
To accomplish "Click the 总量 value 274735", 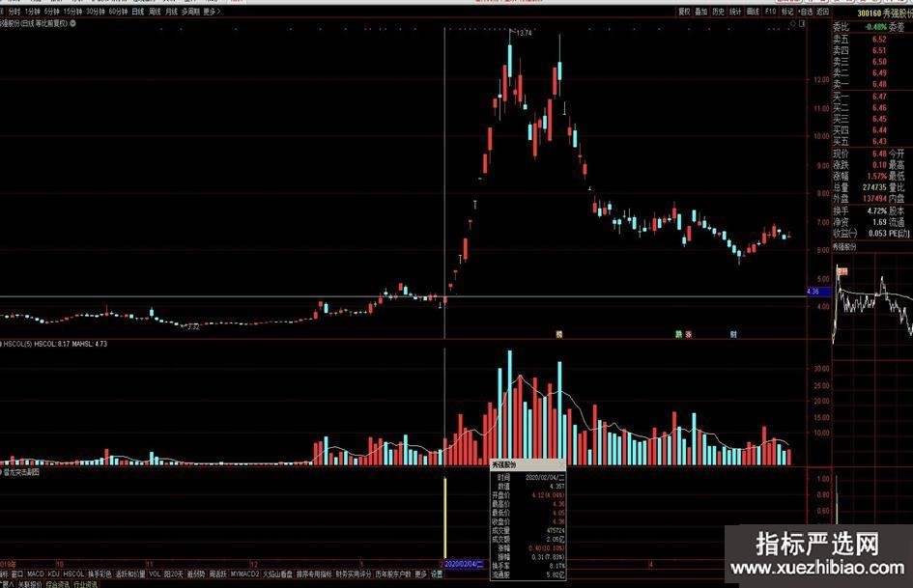I will (x=874, y=187).
